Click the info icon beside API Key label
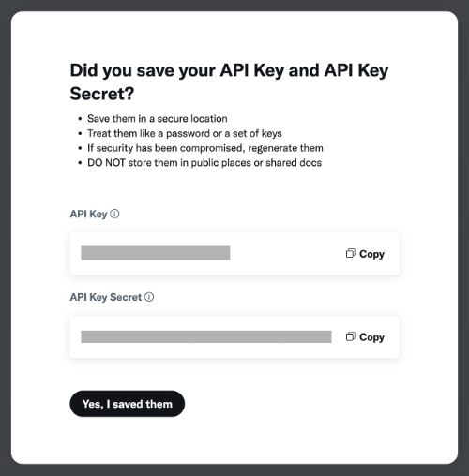 (114, 214)
